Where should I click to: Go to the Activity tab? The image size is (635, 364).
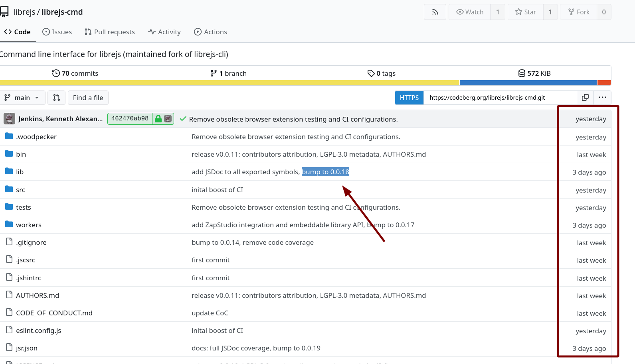[x=164, y=32]
